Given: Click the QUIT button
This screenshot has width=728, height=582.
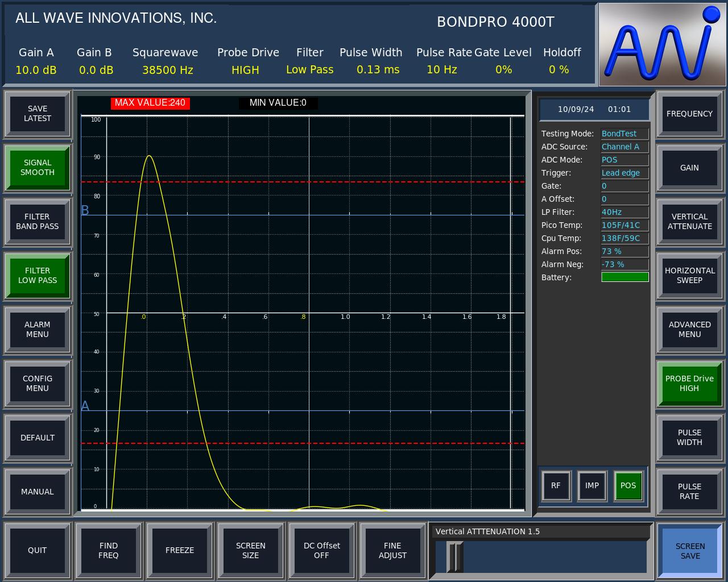Looking at the screenshot, I should [x=38, y=550].
